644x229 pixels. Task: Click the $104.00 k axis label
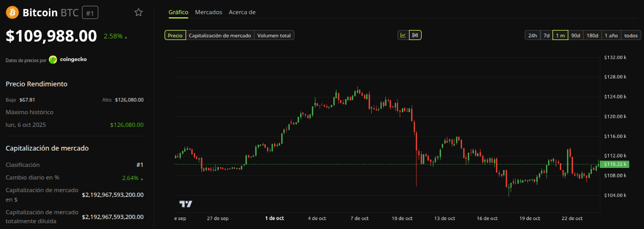(615, 195)
